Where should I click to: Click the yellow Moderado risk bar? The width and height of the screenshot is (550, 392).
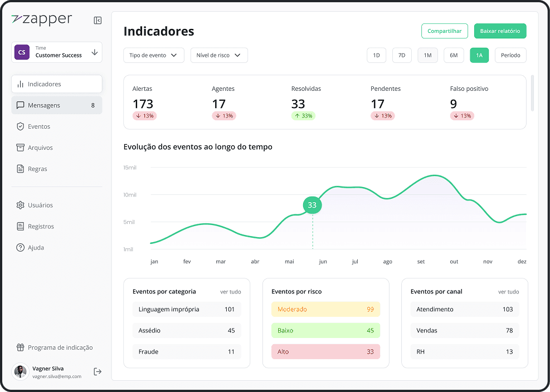coord(325,309)
